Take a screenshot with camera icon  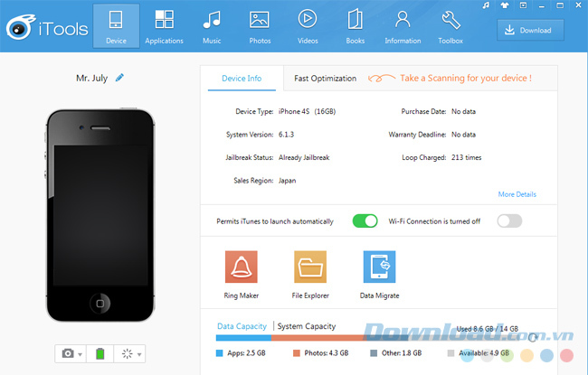68,353
